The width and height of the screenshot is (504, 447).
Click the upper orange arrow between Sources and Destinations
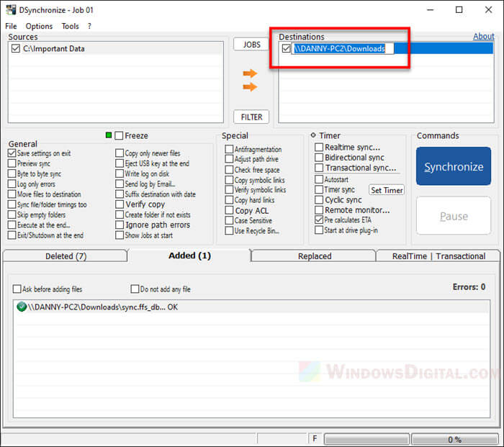[x=250, y=73]
